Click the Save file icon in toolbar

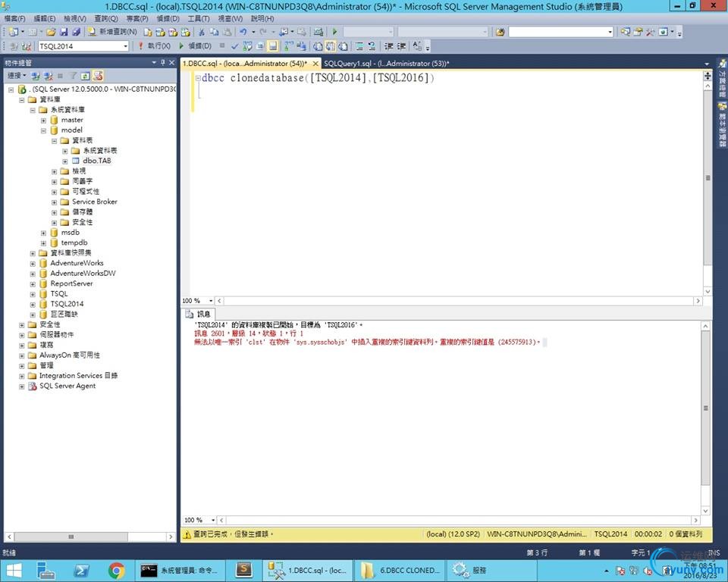pos(64,32)
